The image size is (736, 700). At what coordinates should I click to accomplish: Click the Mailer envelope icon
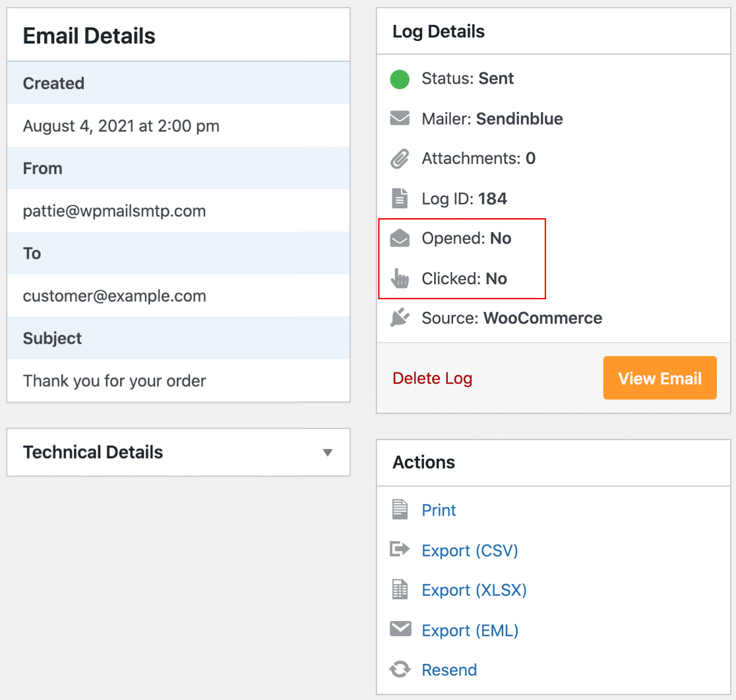coord(400,119)
